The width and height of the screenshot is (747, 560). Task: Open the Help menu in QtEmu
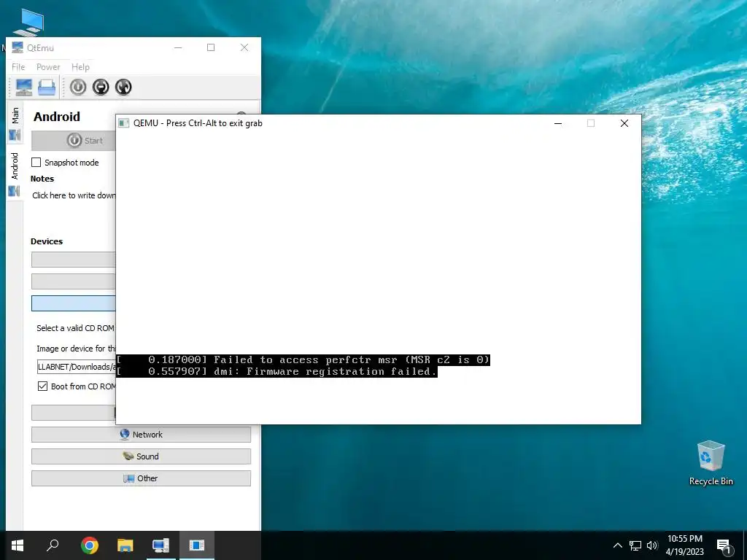pyautogui.click(x=80, y=67)
